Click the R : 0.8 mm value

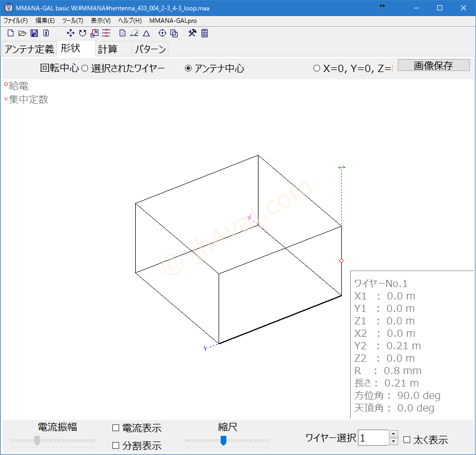click(x=388, y=371)
